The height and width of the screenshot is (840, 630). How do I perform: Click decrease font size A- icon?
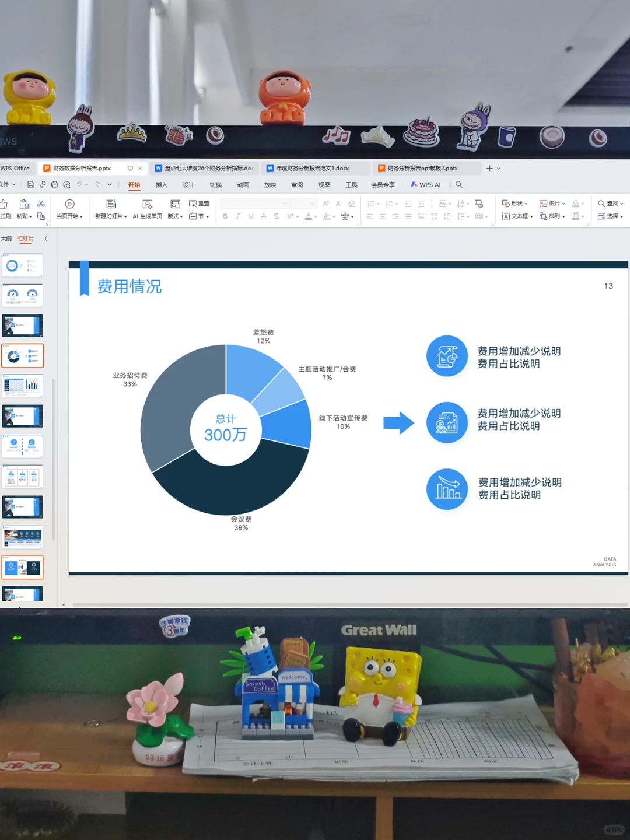pyautogui.click(x=338, y=204)
